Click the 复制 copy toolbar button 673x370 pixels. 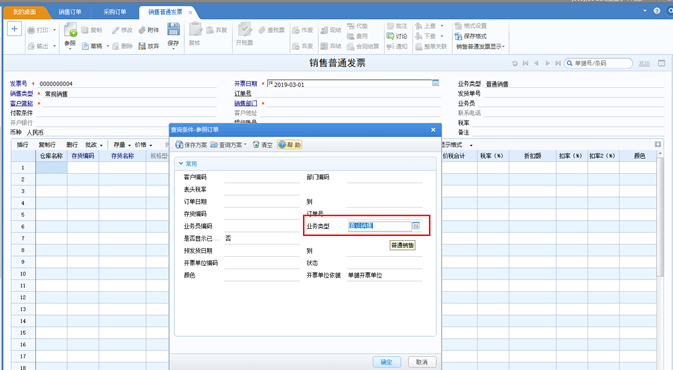click(x=91, y=30)
